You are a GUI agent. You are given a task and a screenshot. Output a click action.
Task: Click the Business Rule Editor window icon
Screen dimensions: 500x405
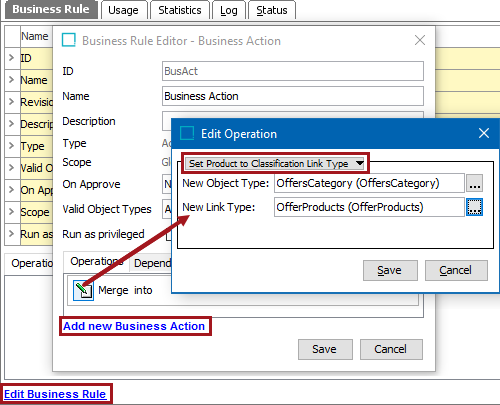coord(69,41)
